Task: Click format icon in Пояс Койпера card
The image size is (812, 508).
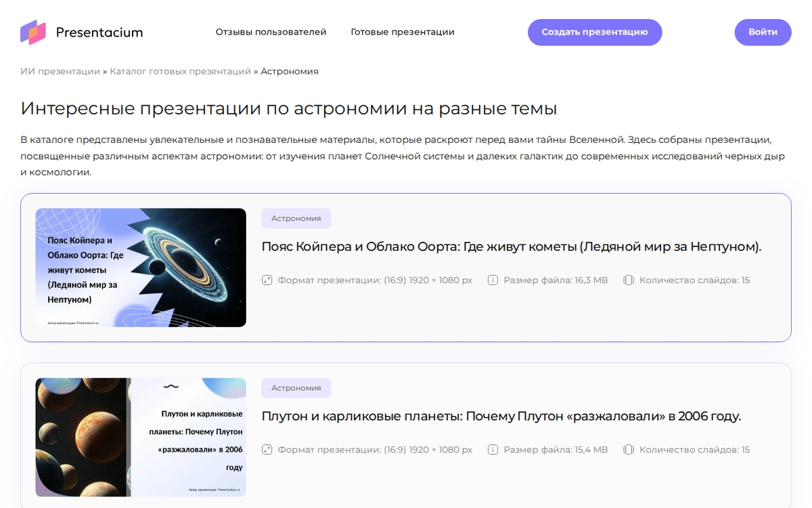Action: point(267,280)
